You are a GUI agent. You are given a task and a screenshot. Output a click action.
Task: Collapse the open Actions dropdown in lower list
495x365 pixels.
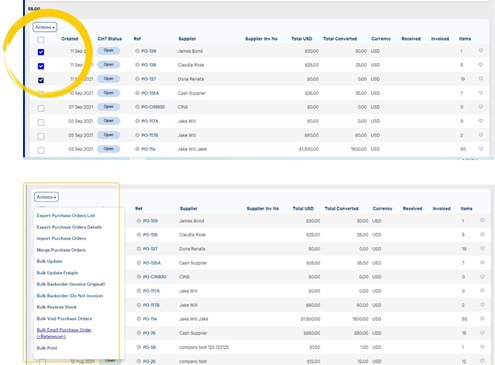point(46,197)
